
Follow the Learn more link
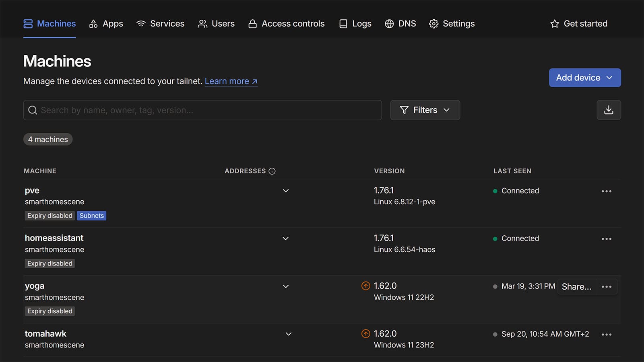[231, 81]
